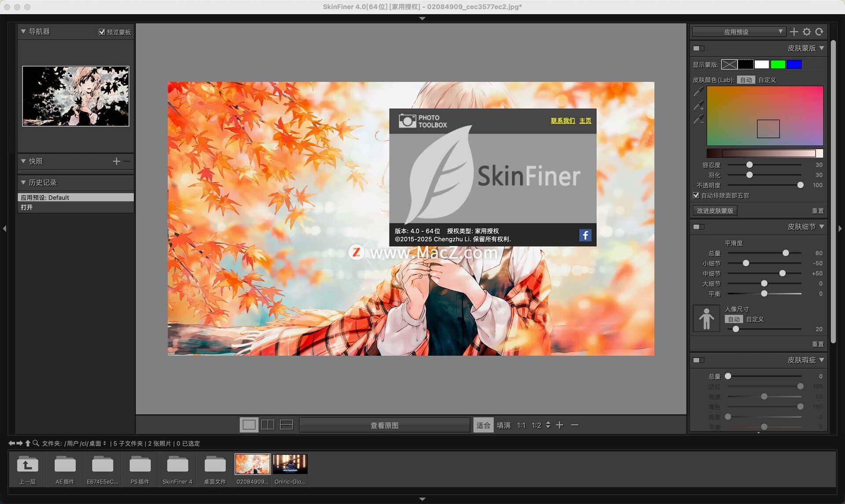
Task: Switch to side-by-side split view
Action: tap(268, 425)
